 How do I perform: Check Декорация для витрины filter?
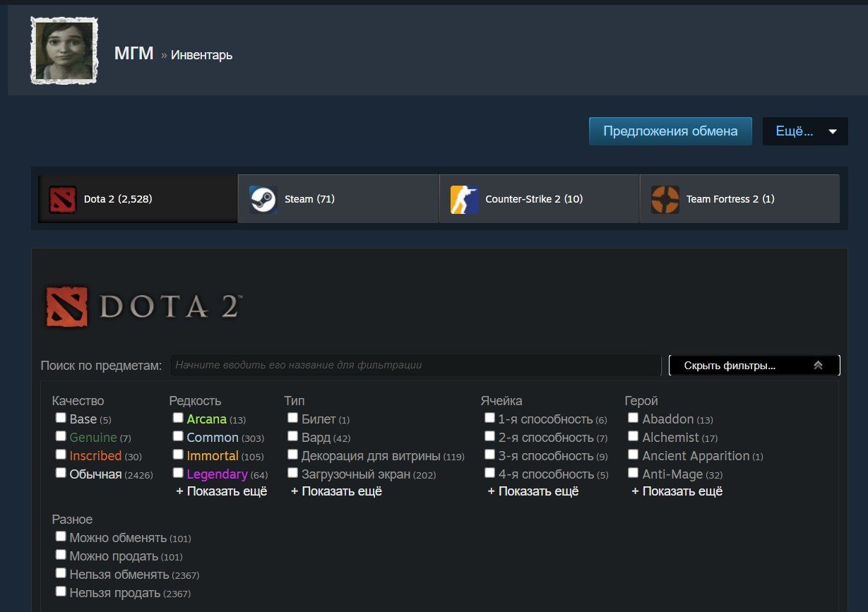293,455
